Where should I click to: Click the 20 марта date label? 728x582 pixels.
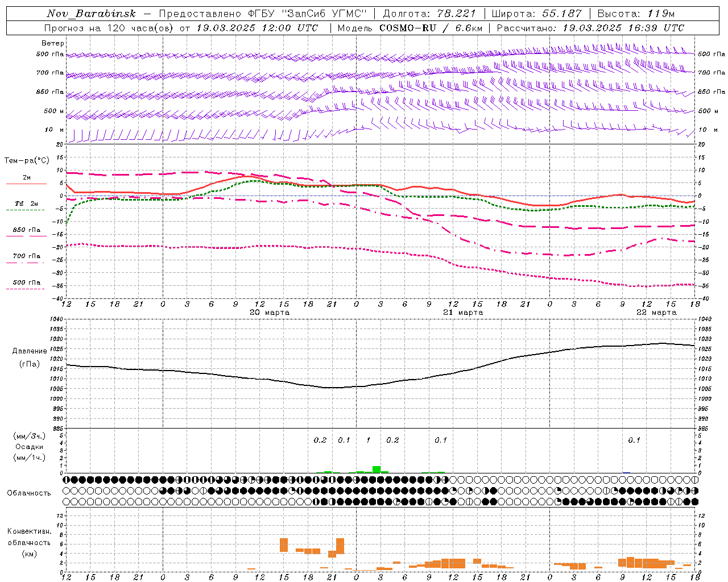pos(270,313)
